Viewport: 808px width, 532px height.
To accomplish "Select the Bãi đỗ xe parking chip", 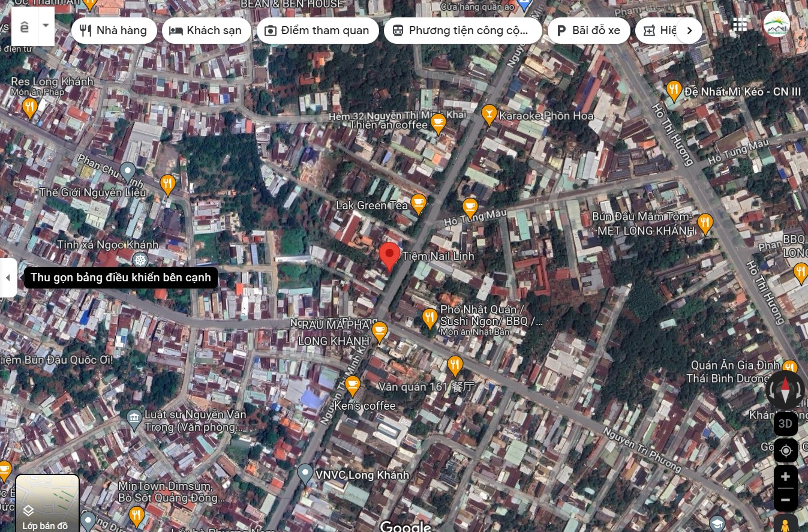I will pos(588,31).
